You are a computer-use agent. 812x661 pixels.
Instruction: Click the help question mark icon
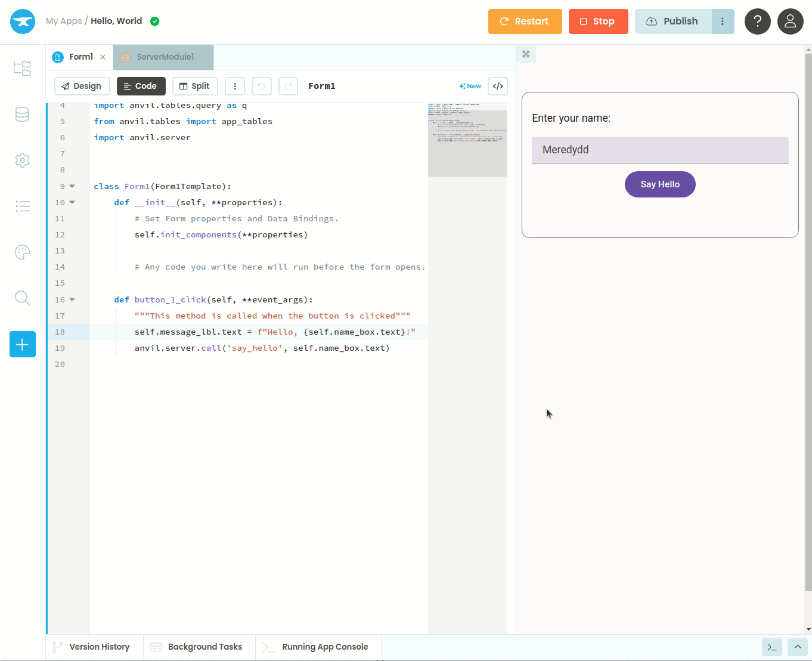point(757,21)
